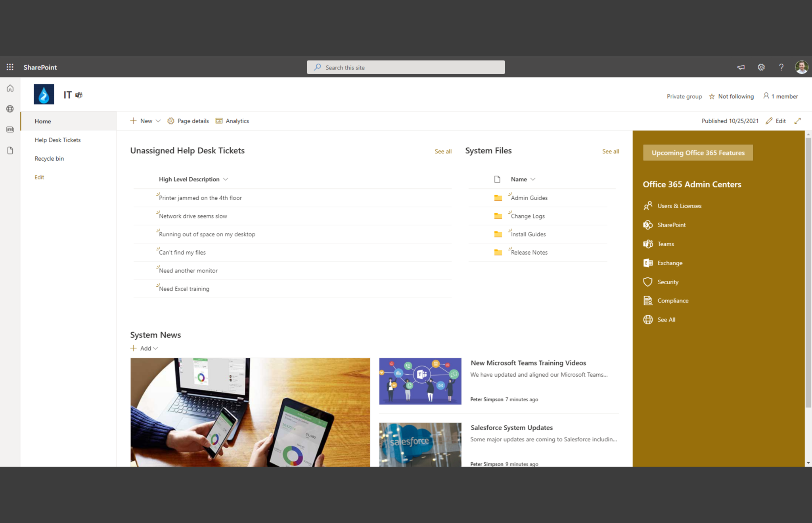812x523 pixels.
Task: Open the Users & Licenses admin center
Action: point(679,206)
